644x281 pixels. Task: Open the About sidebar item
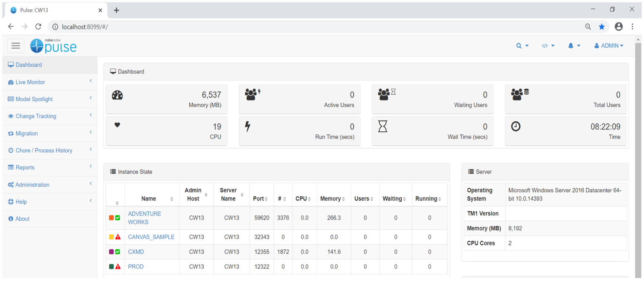22,219
